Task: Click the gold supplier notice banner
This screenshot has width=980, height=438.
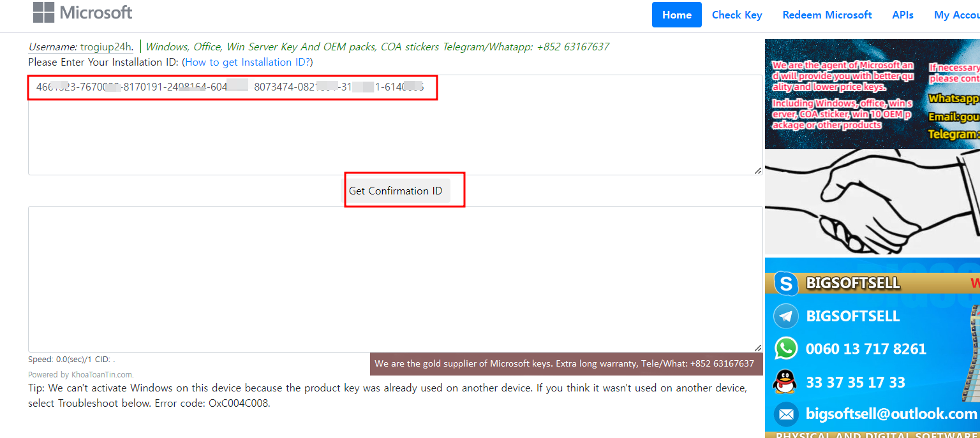Action: [x=566, y=364]
